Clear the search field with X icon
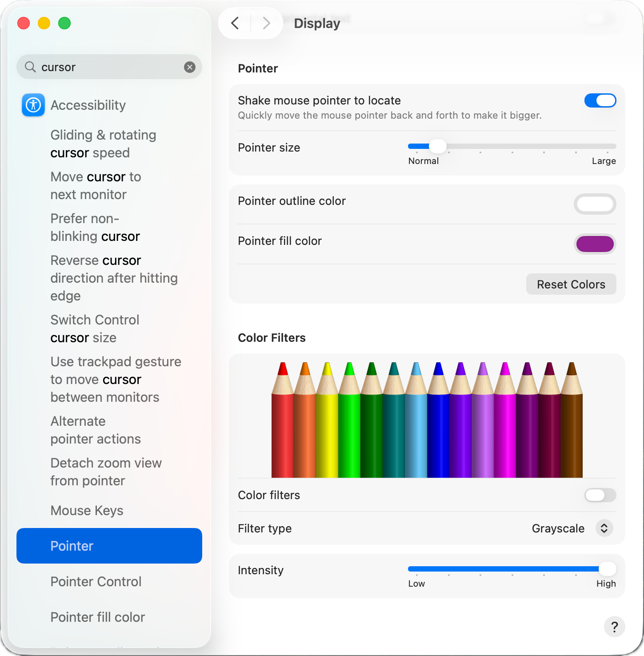This screenshot has width=644, height=656. (190, 67)
